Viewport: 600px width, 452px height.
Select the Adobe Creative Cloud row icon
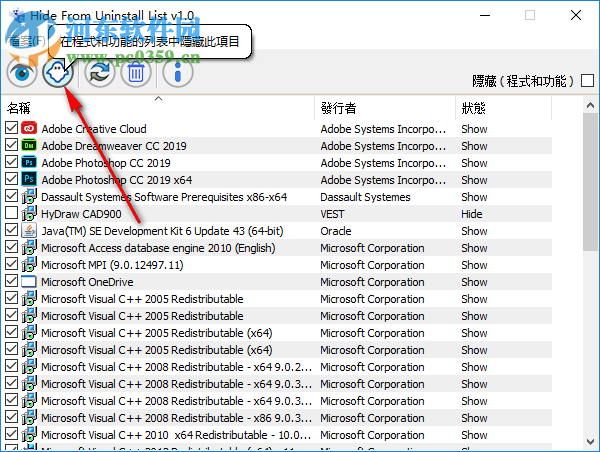point(29,128)
